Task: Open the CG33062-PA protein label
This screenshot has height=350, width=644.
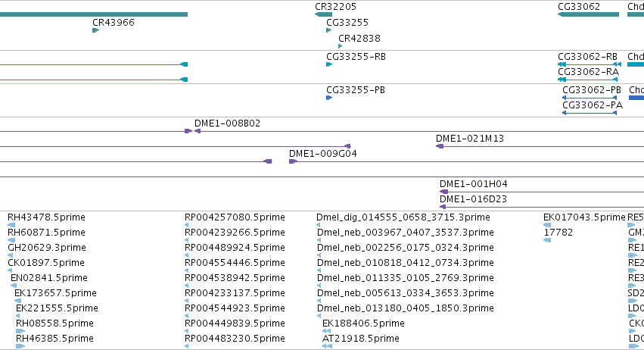Action: [x=593, y=105]
